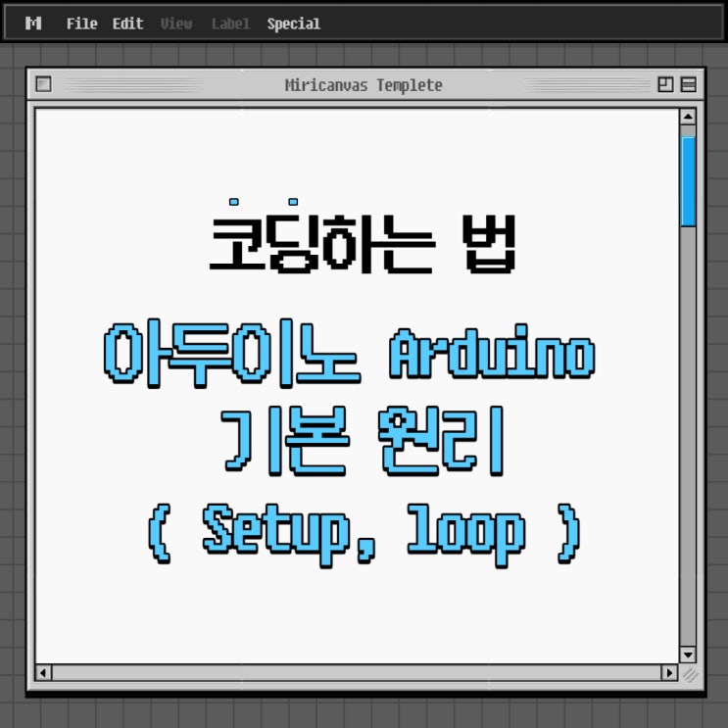Click the black heading text 코딩하는 법
728x728 pixels.
click(x=364, y=243)
